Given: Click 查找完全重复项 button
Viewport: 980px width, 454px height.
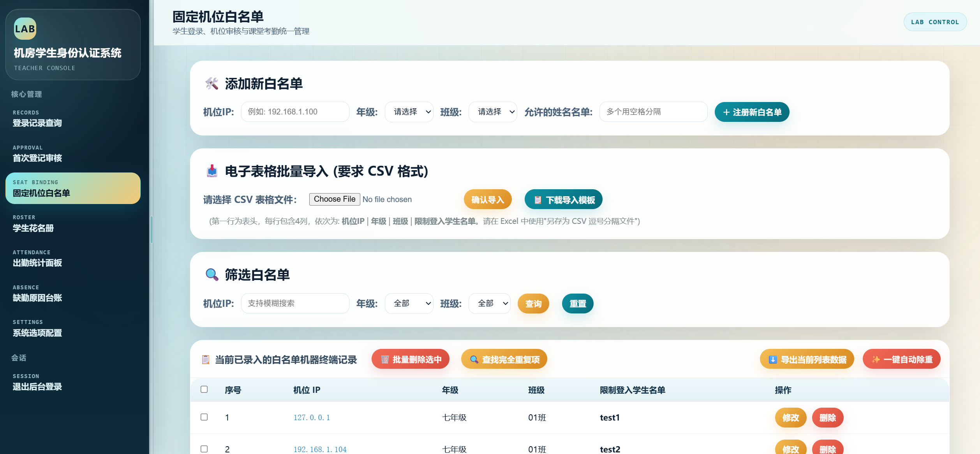Looking at the screenshot, I should pyautogui.click(x=504, y=359).
